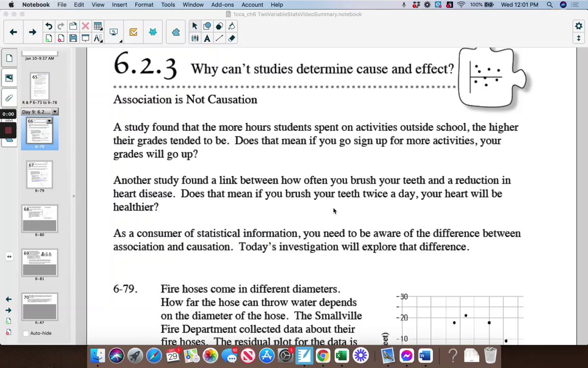Move the sidebar using the double-arrow button
The image size is (588, 368).
pyautogui.click(x=9, y=257)
